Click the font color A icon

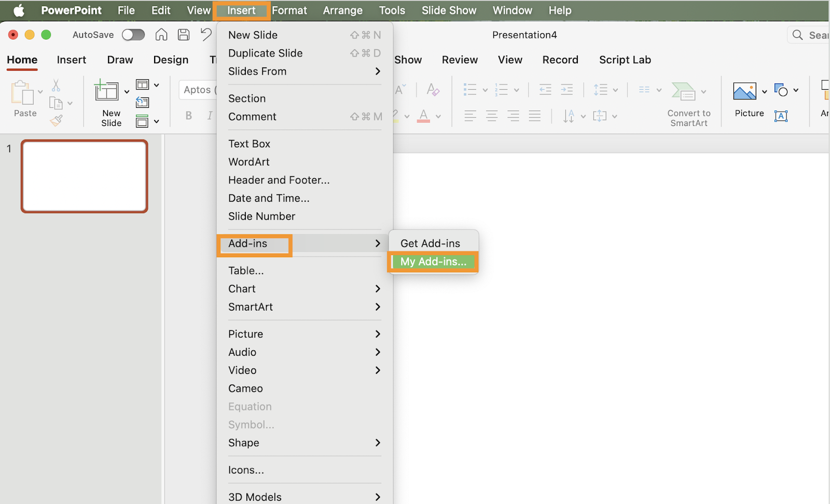pos(423,116)
